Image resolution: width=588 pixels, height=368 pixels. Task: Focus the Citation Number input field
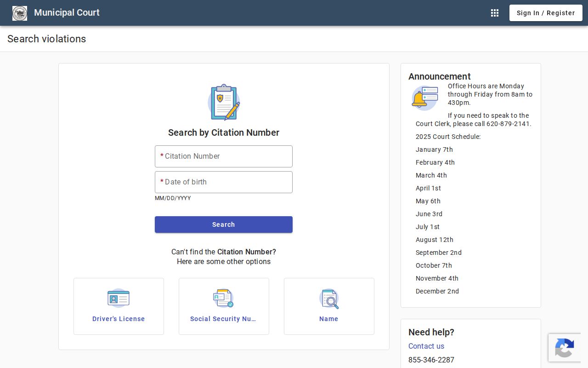[224, 156]
